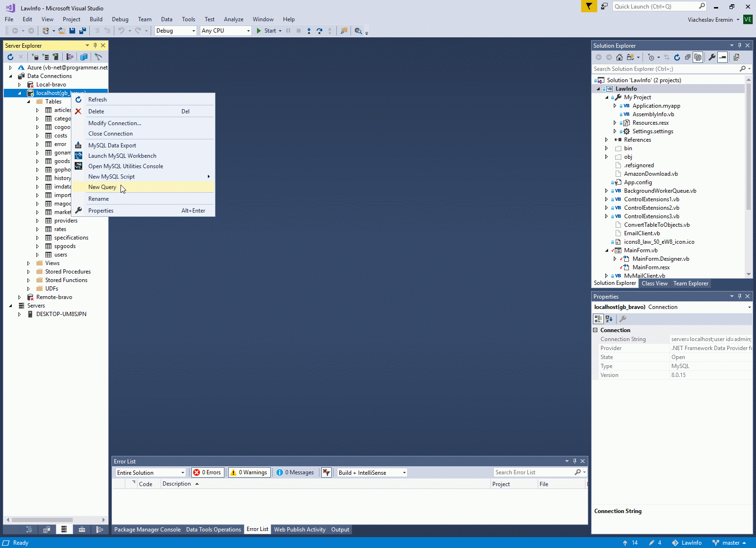Toggle Preview Selected Items in Solution Explorer
756x548 pixels.
point(722,57)
